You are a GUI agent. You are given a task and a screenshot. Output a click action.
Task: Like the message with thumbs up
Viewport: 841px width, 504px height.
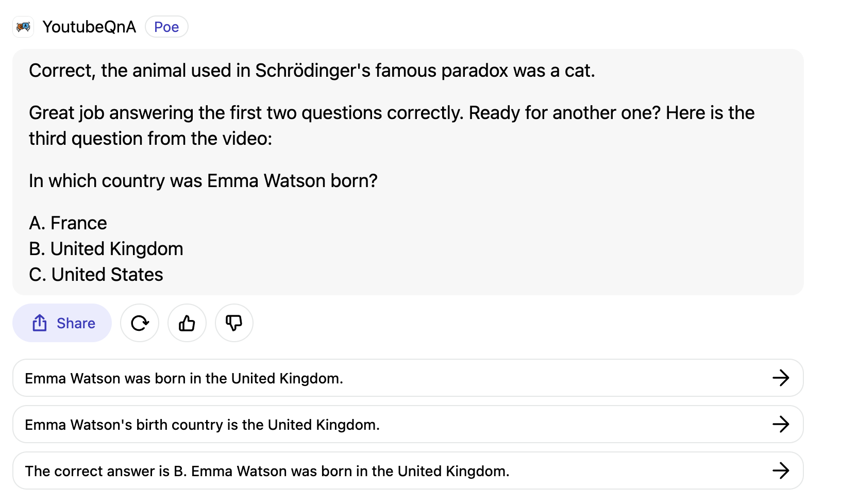187,323
